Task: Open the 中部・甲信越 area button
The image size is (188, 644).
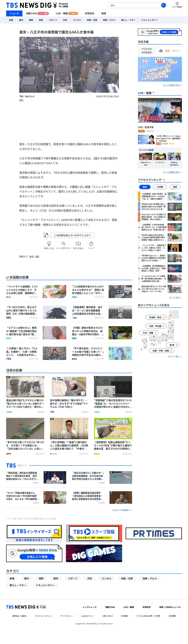Action: [x=156, y=326]
